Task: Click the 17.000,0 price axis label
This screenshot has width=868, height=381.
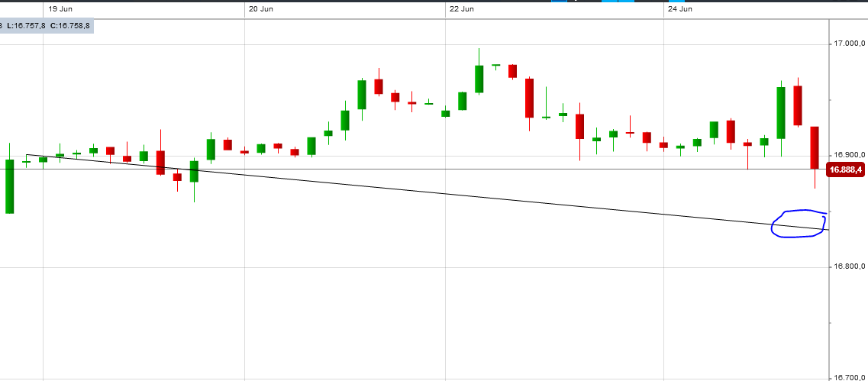Action: tap(848, 44)
